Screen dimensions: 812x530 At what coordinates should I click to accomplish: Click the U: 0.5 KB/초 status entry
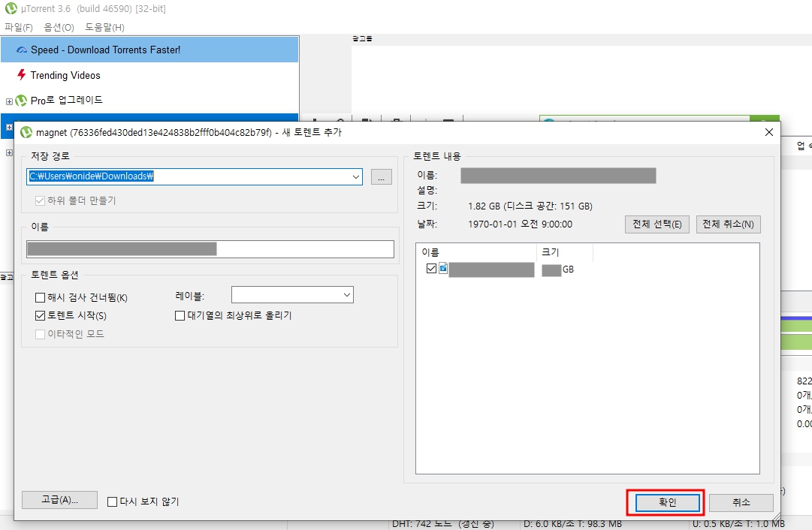(738, 524)
